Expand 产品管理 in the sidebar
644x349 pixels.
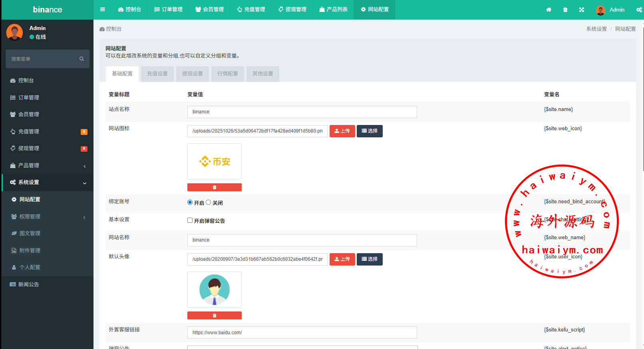[x=47, y=165]
